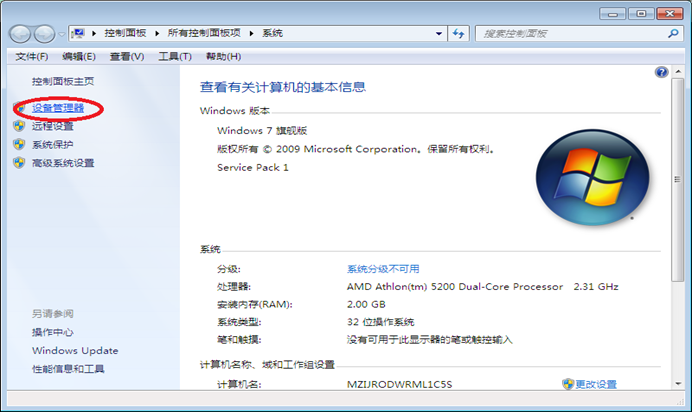Click the vertical scrollbar thumb
Image resolution: width=692 pixels, height=412 pixels.
click(x=677, y=180)
